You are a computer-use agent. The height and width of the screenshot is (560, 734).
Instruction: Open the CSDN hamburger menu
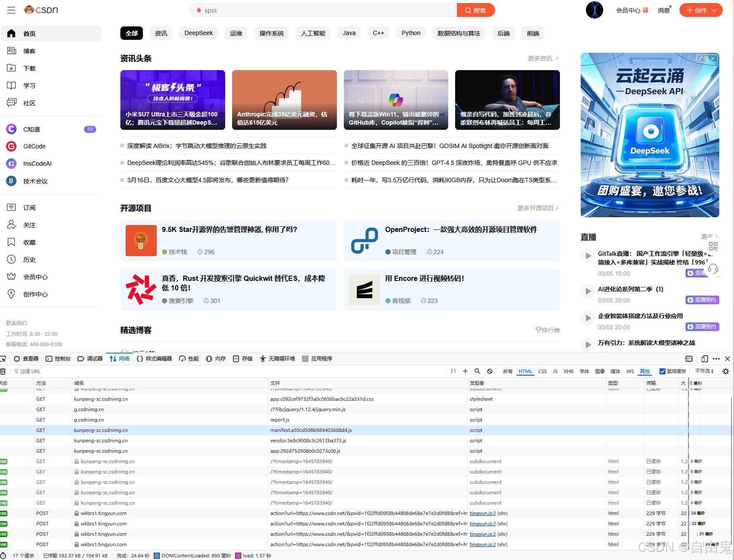pos(11,10)
